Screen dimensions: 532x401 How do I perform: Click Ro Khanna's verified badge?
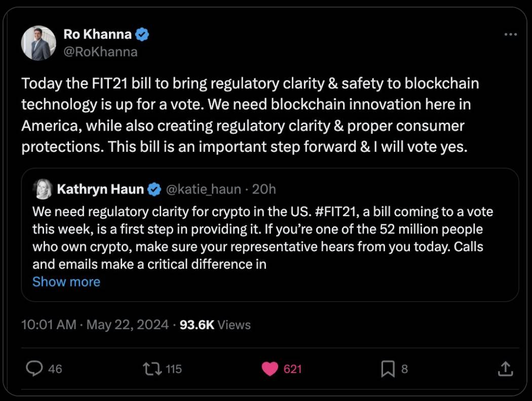click(x=143, y=34)
